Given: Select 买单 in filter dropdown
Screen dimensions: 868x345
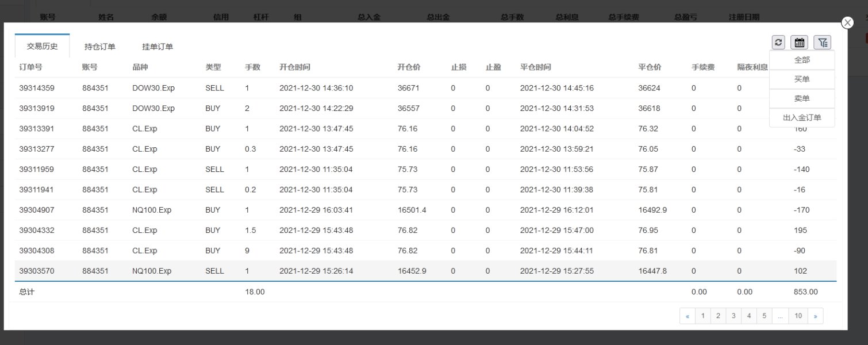Looking at the screenshot, I should [x=802, y=79].
